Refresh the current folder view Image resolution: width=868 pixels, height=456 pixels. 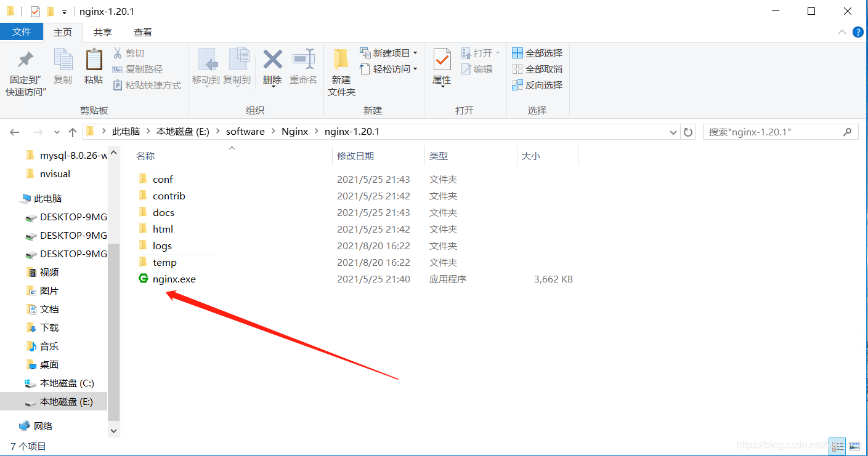pyautogui.click(x=688, y=132)
